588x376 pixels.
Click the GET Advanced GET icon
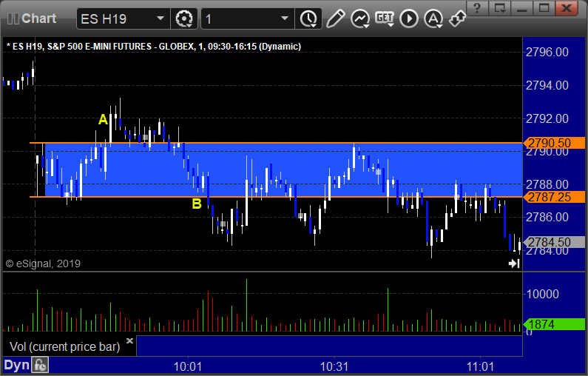point(385,18)
